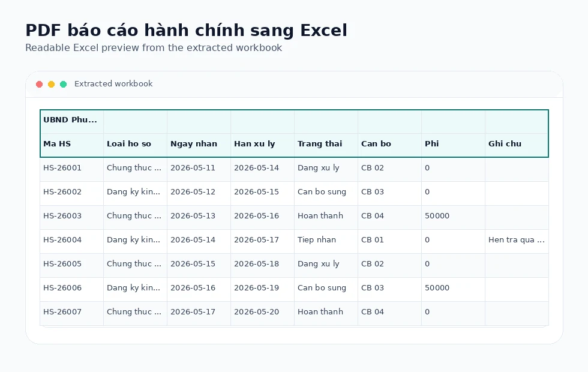Select 'Dang xu ly' in row HS-26005
This screenshot has width=588, height=372.
click(x=326, y=265)
